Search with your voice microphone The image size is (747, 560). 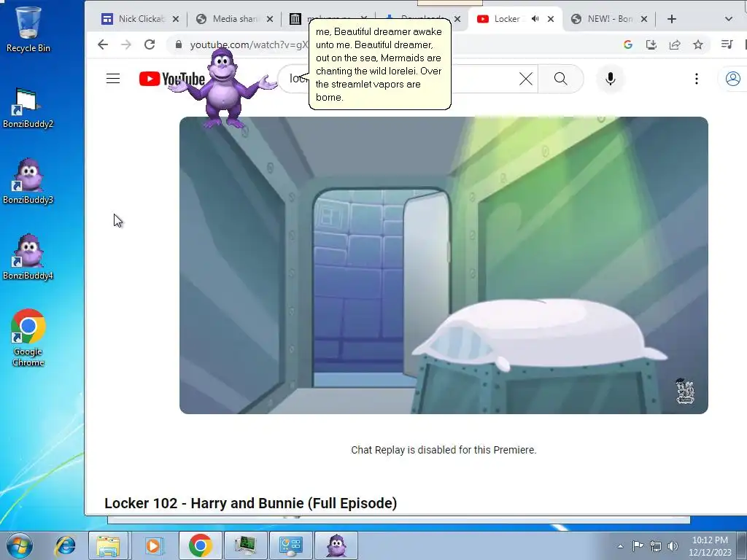[611, 79]
